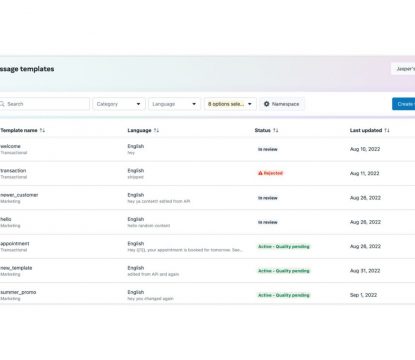The width and height of the screenshot is (415, 360).
Task: Click the Last updated column header
Action: point(366,130)
